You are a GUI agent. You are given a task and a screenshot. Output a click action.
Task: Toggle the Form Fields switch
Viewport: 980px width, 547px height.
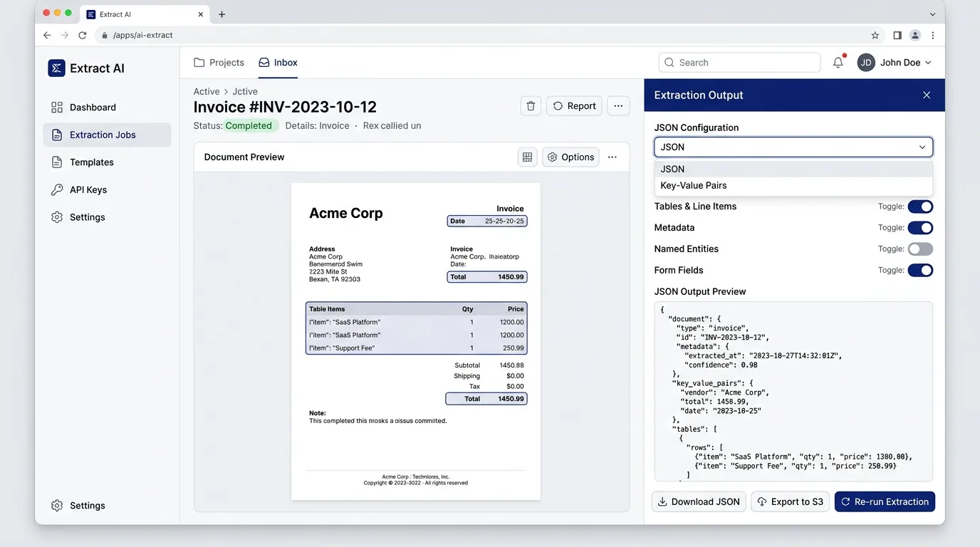coord(920,271)
